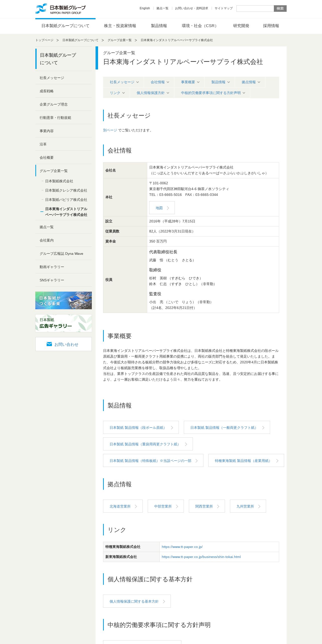Open 製品情報（重袋用両更クラフト紙） button
322x644 pixels.
click(x=148, y=444)
